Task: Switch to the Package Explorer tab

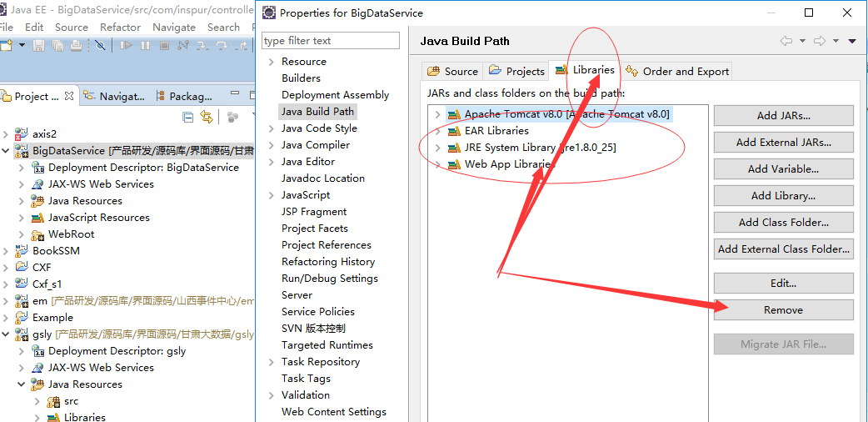Action: click(x=184, y=97)
